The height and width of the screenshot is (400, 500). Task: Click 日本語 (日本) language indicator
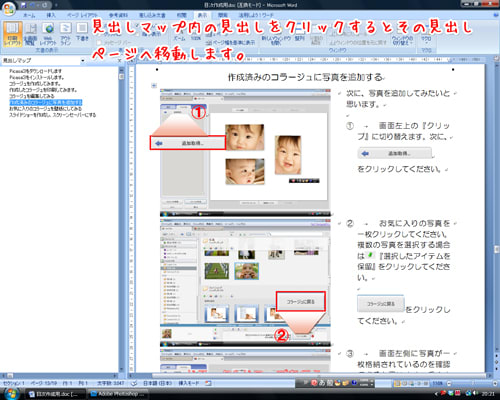pos(157,383)
